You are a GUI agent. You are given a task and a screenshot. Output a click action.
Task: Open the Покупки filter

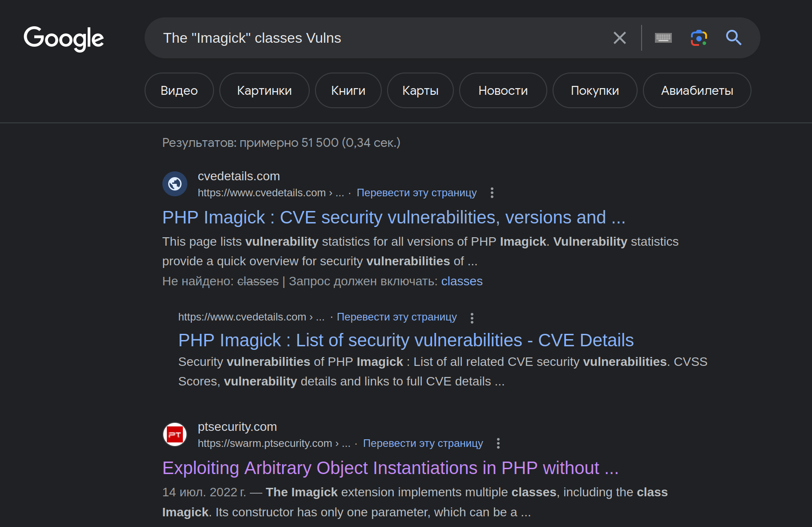[x=595, y=90]
